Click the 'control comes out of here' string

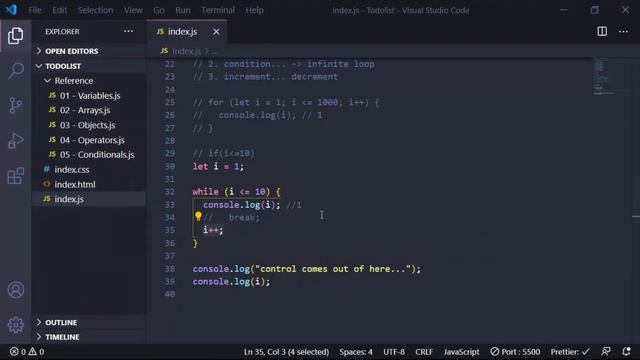pos(333,269)
